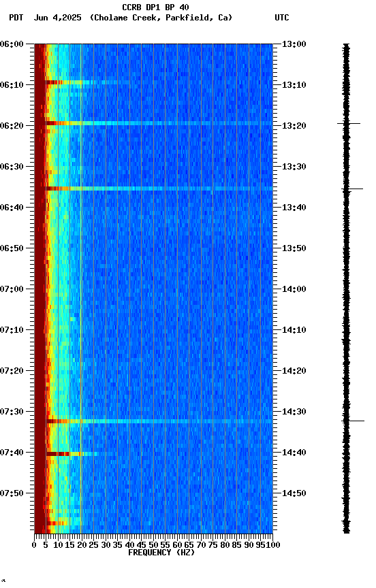Click the "14:20" UTC time label
Screen dimensions: 376x588
point(294,371)
